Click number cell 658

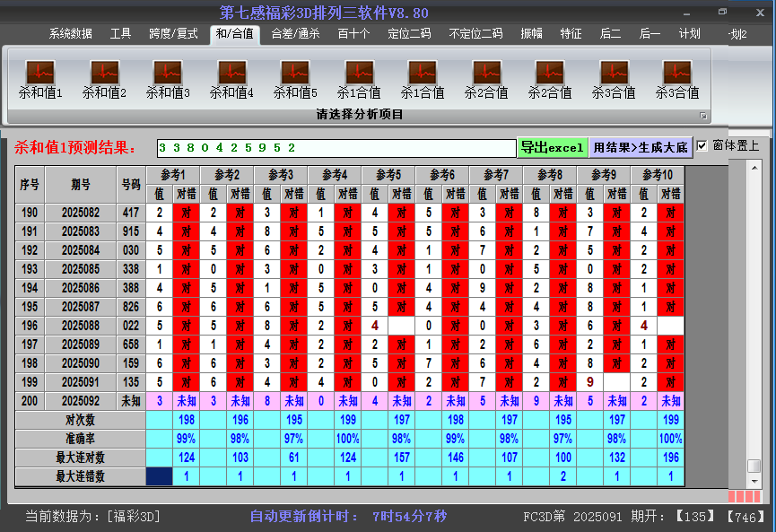131,344
